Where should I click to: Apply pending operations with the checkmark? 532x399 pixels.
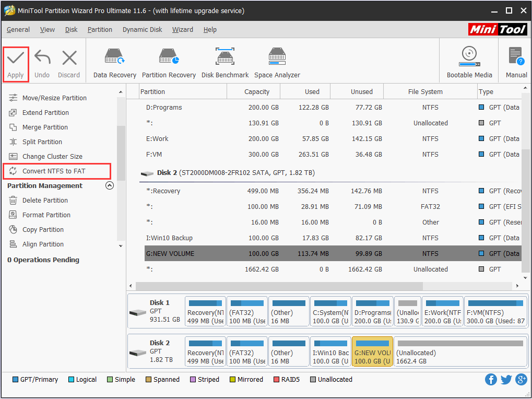pyautogui.click(x=16, y=64)
